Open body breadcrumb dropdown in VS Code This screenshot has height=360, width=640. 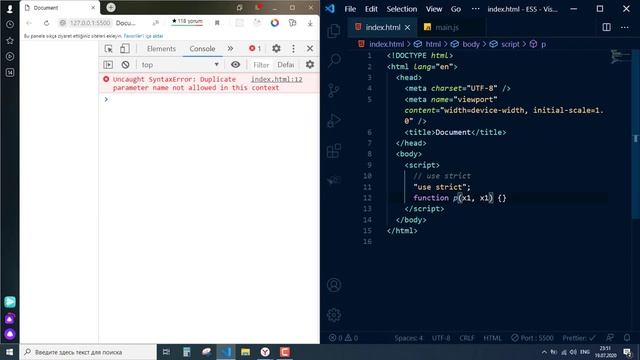tap(471, 44)
